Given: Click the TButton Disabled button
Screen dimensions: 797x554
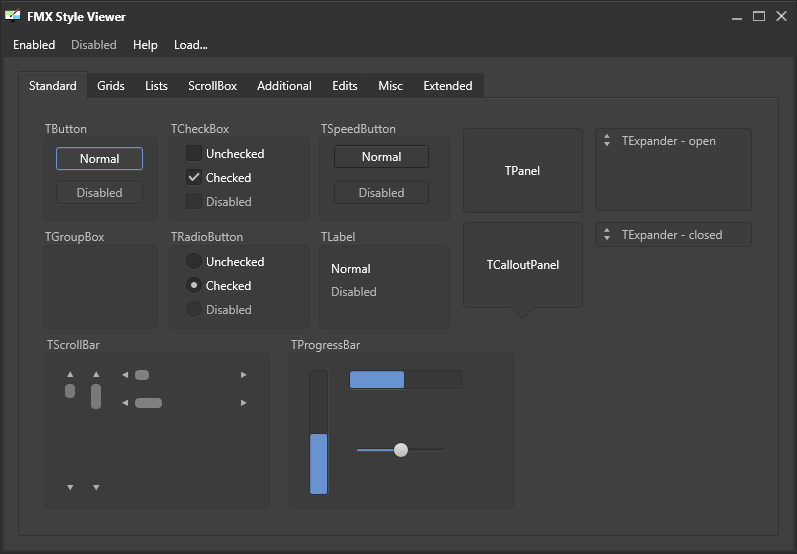Looking at the screenshot, I should coord(99,193).
